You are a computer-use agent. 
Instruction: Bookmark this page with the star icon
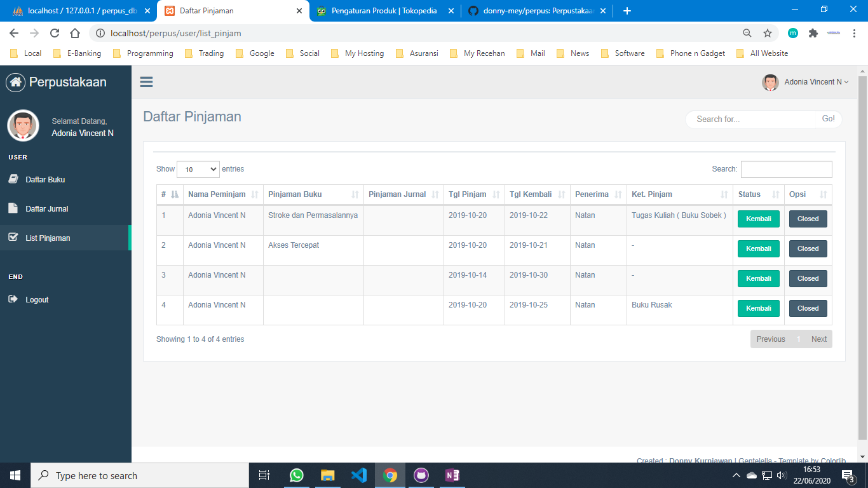point(768,33)
